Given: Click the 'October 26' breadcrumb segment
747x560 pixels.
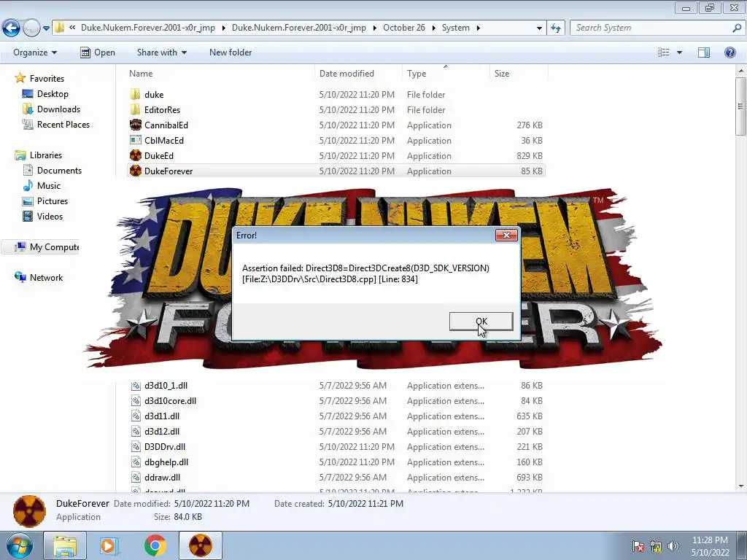Looking at the screenshot, I should point(404,28).
